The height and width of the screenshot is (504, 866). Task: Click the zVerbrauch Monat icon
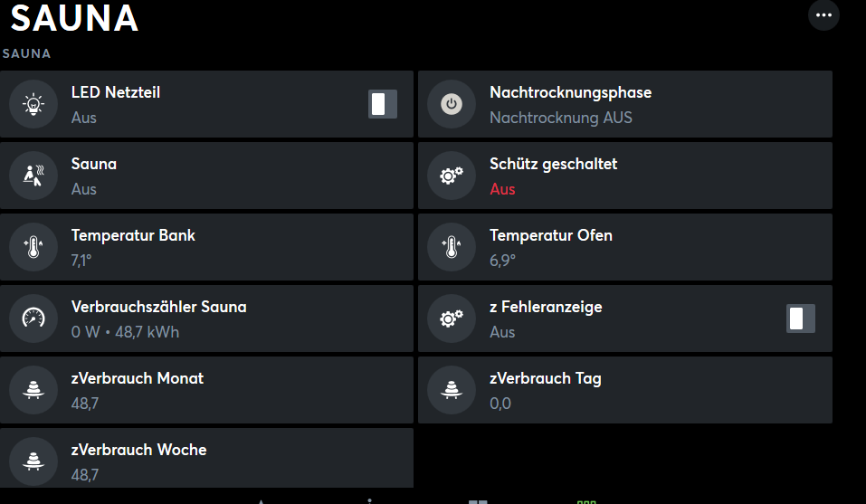(33, 390)
